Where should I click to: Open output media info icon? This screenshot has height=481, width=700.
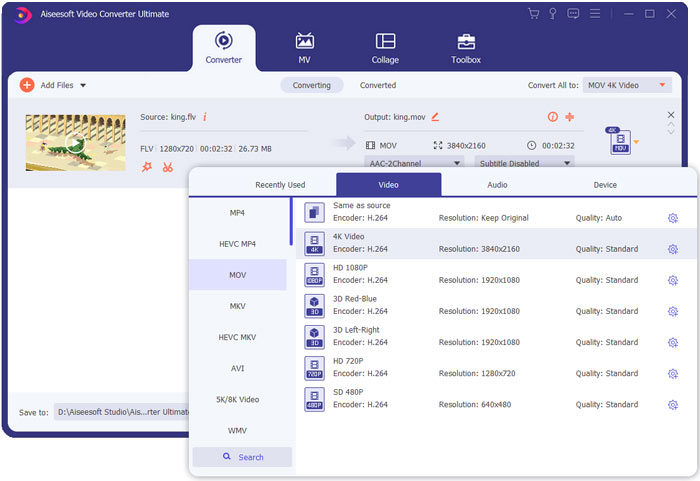(553, 117)
